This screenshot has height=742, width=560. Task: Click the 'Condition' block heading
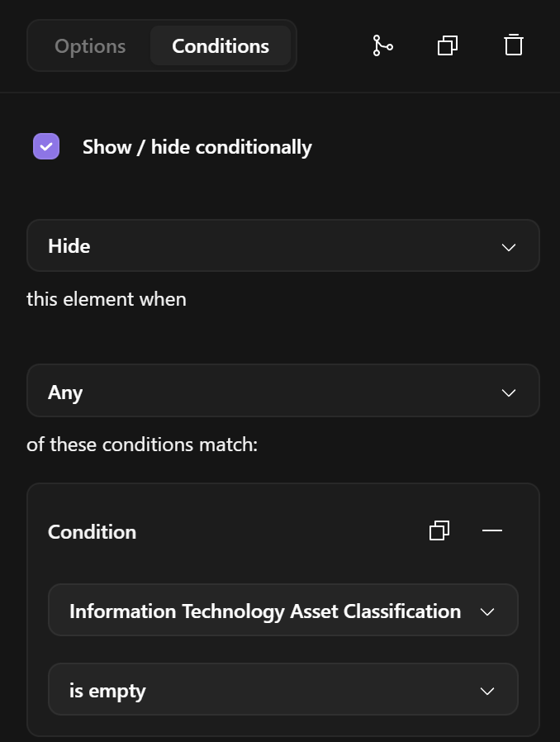(92, 531)
